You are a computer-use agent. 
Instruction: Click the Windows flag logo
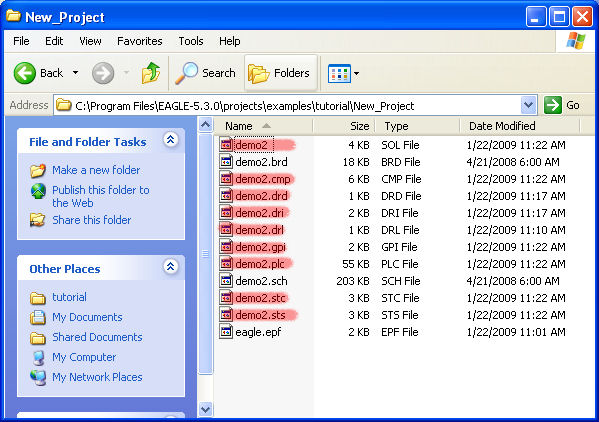[576, 41]
